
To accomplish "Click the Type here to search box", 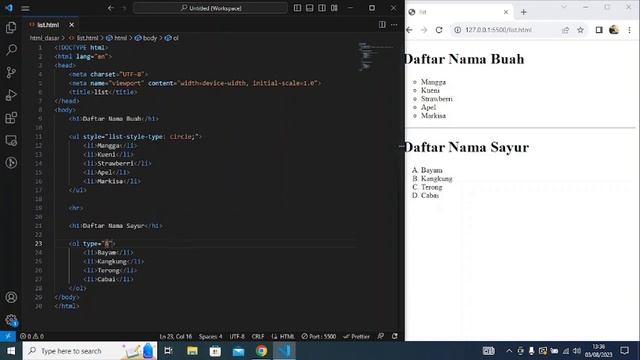I will [x=90, y=351].
